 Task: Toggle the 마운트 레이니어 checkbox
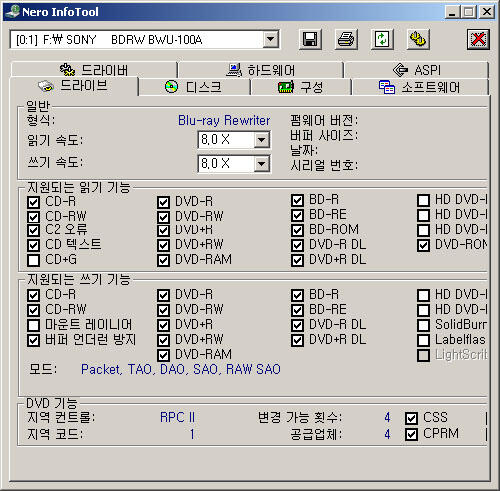(x=33, y=325)
